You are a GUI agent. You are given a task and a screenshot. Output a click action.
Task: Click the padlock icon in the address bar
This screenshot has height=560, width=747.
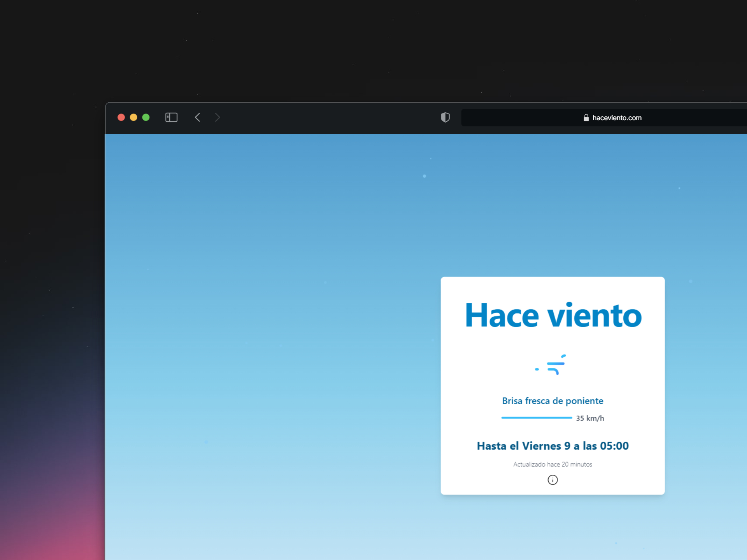click(586, 117)
